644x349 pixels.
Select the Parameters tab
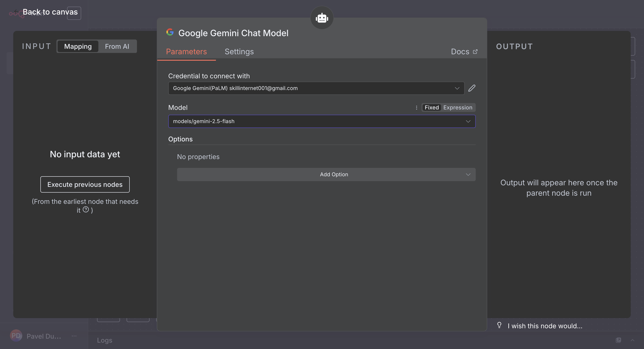click(186, 51)
